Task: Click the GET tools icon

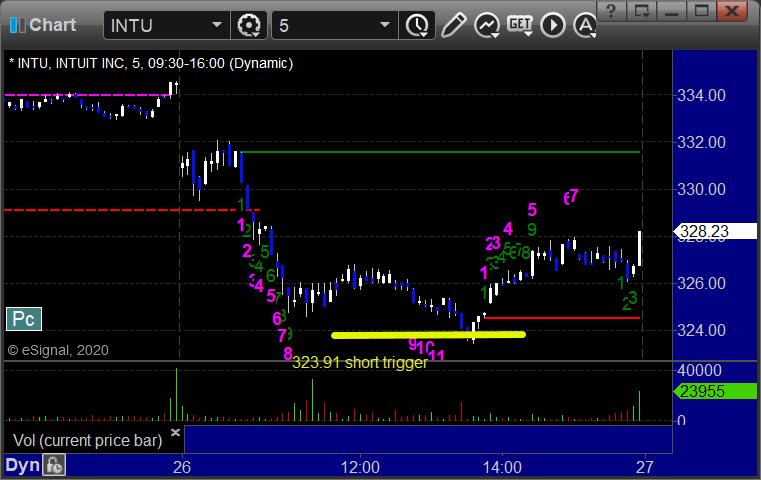Action: pos(520,25)
